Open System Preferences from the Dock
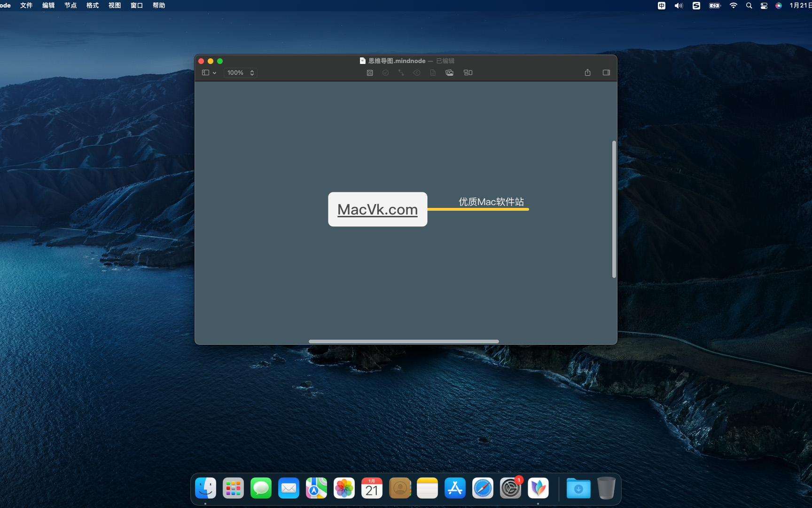The image size is (812, 508). pos(510,488)
